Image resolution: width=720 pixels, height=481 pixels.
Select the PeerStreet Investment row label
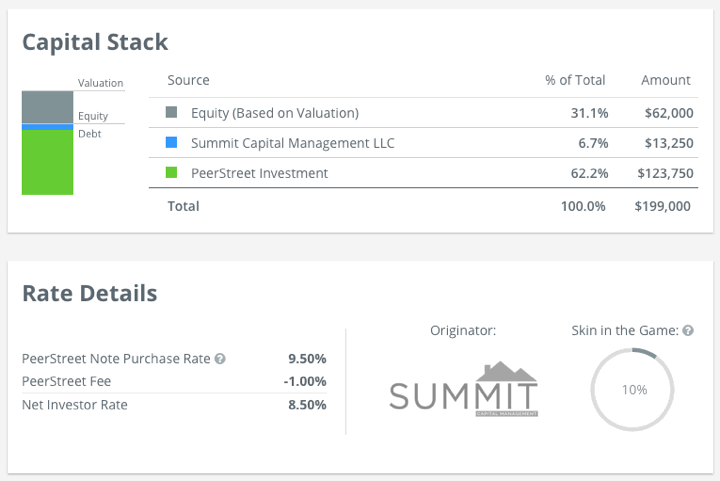(x=259, y=173)
